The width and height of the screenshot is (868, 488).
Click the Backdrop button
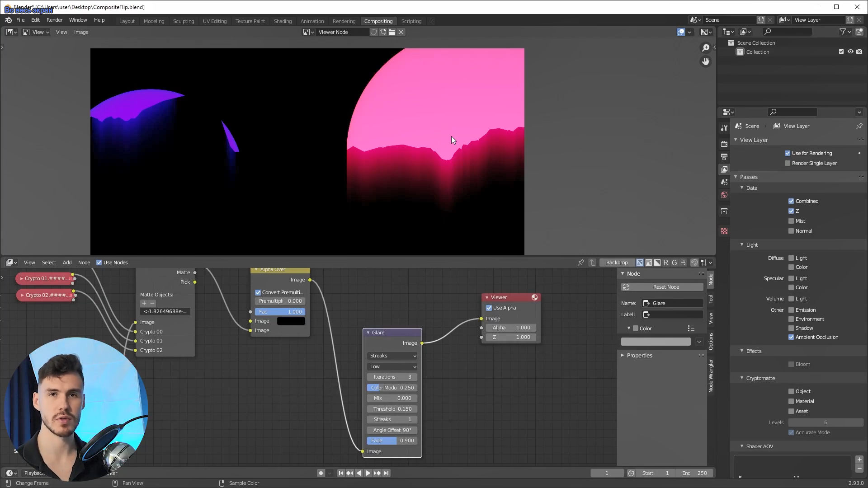tap(617, 263)
